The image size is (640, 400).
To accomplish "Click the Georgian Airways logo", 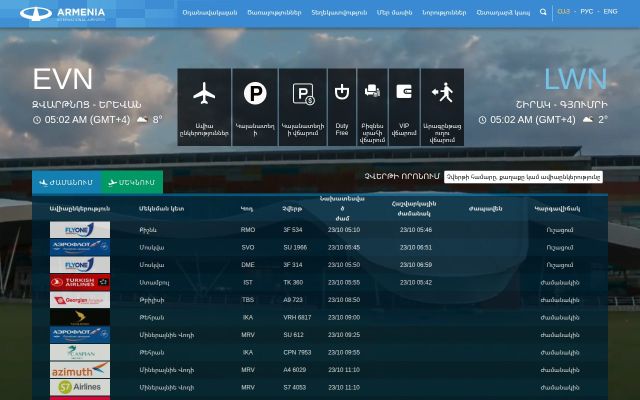I will (80, 300).
